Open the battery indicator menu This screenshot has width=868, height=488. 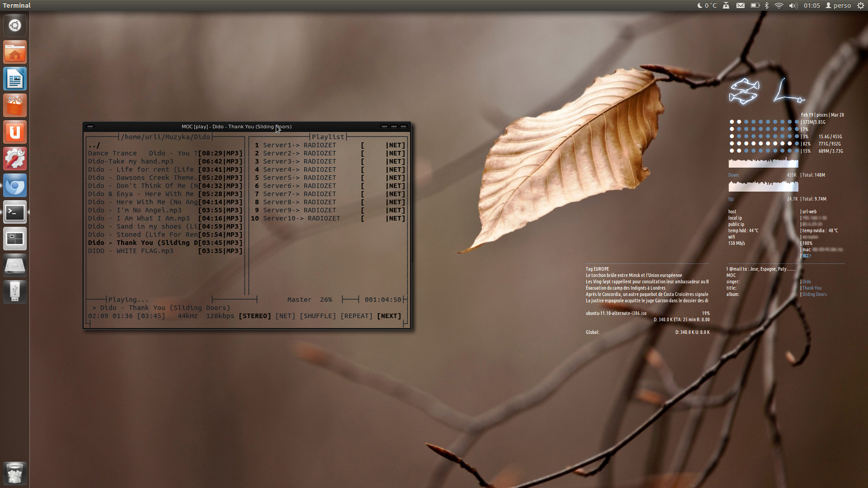tap(755, 5)
